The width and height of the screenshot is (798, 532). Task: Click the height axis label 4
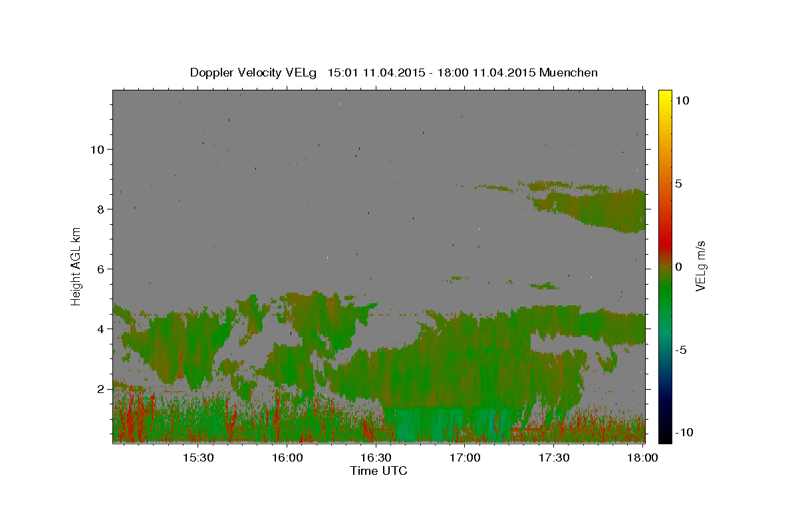[x=101, y=329]
